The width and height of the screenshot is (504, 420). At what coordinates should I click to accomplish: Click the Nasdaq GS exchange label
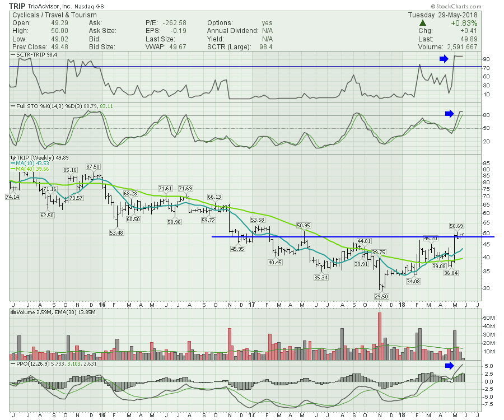coord(90,6)
